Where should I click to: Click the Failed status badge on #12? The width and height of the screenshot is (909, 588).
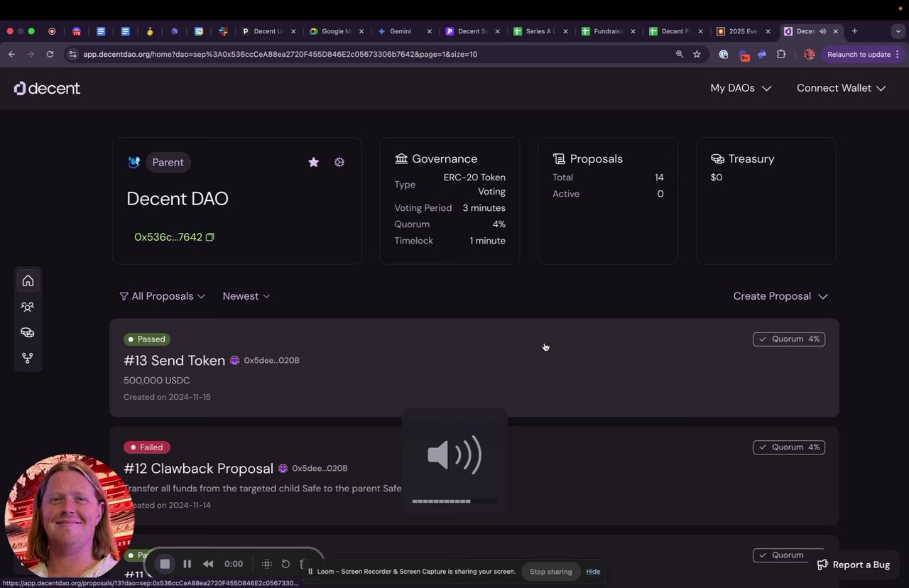(146, 447)
